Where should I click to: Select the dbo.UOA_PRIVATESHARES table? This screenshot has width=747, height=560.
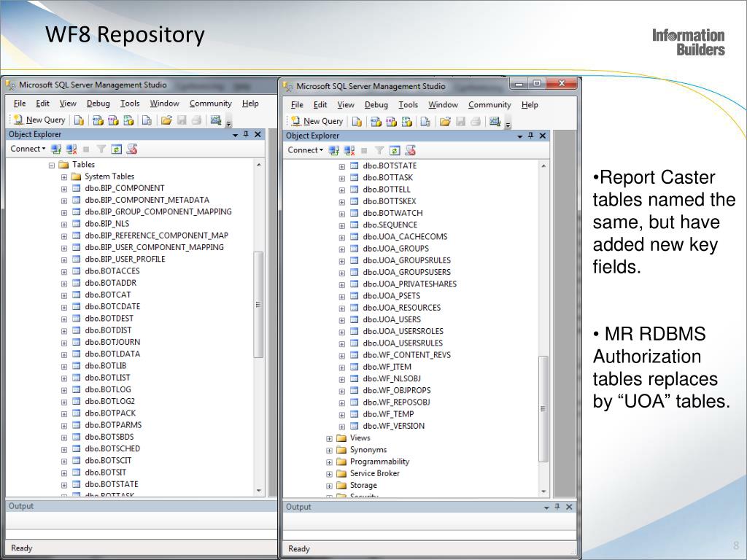click(x=410, y=284)
